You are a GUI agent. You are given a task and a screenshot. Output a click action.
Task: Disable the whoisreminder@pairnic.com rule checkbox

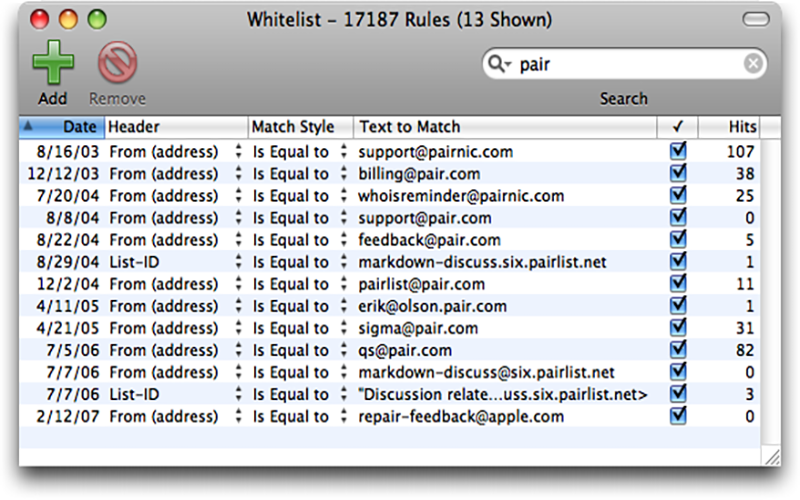tap(678, 195)
